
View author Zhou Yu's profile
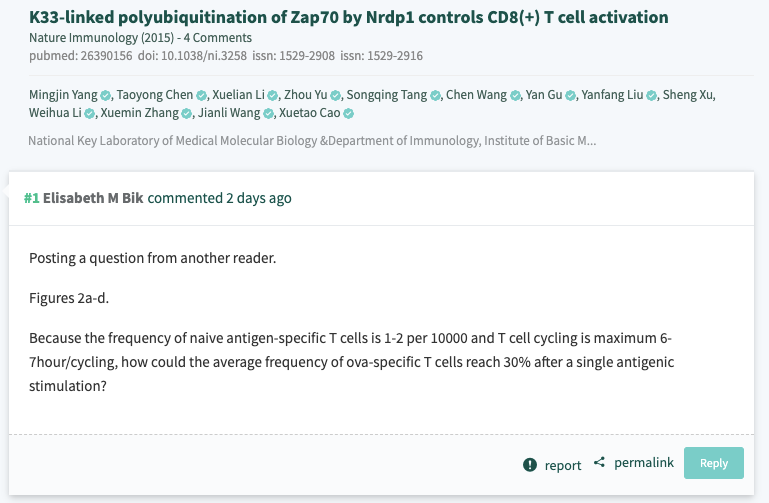coord(304,95)
